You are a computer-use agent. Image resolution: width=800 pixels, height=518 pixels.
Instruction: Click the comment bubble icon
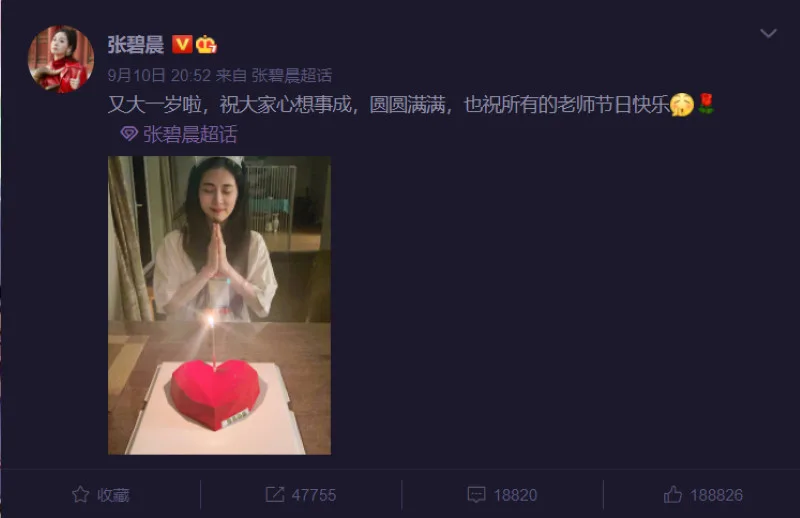(x=476, y=495)
